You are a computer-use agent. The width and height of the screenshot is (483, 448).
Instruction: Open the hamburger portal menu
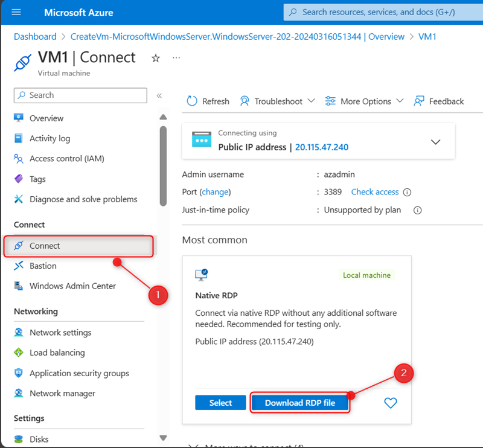point(16,12)
